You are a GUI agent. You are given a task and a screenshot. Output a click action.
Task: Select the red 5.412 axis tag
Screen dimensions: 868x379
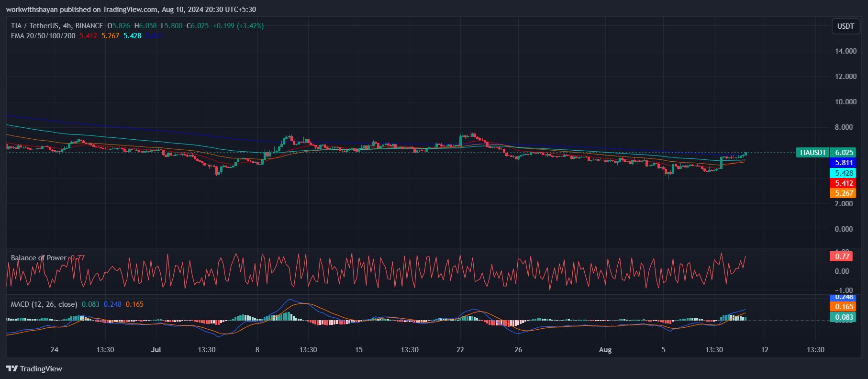tap(844, 183)
